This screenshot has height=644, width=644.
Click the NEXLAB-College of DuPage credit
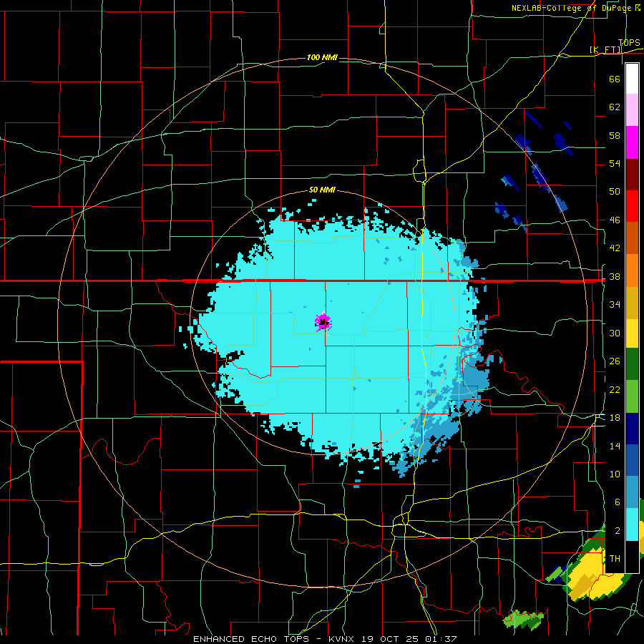tap(576, 8)
